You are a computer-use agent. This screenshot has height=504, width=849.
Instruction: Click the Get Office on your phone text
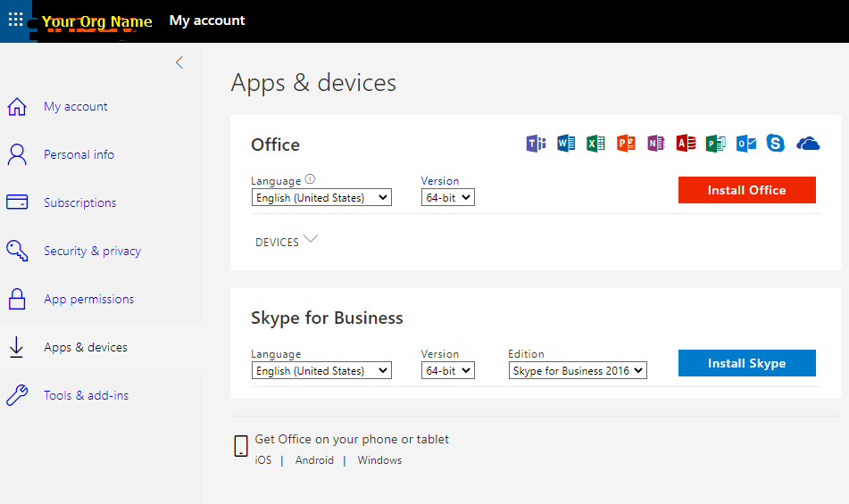tap(352, 439)
